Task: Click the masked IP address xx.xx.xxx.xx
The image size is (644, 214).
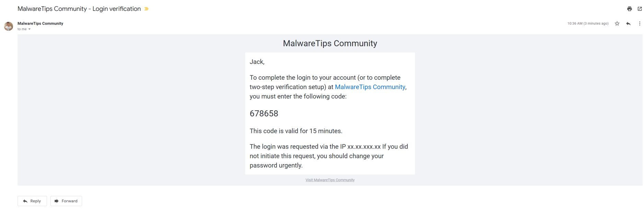Action: click(364, 147)
